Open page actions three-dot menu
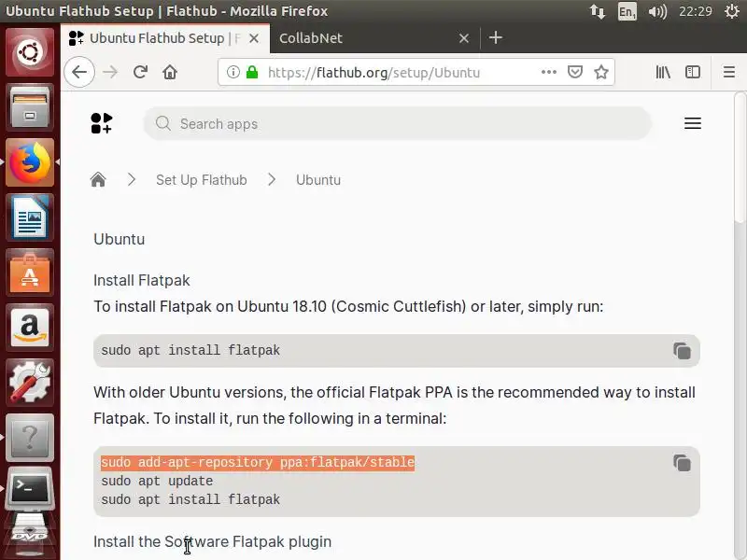The width and height of the screenshot is (747, 560). pos(549,73)
